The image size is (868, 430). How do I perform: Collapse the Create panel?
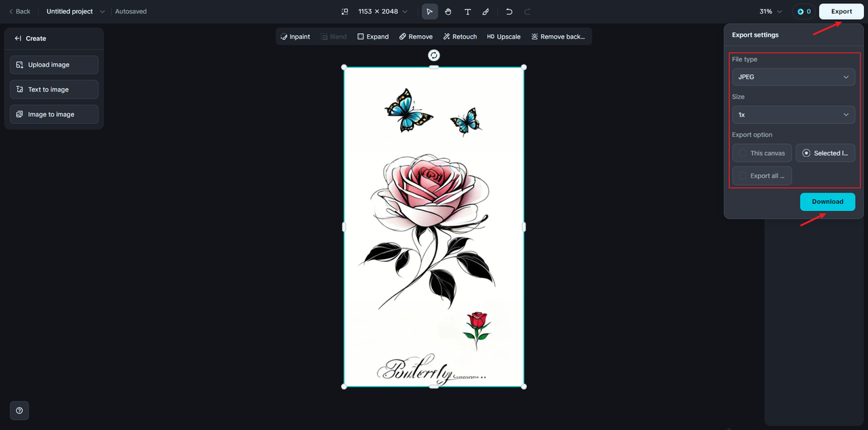pos(18,39)
